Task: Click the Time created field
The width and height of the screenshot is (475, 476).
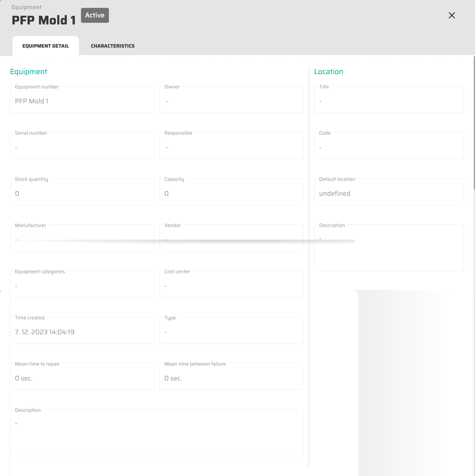Action: tap(82, 332)
